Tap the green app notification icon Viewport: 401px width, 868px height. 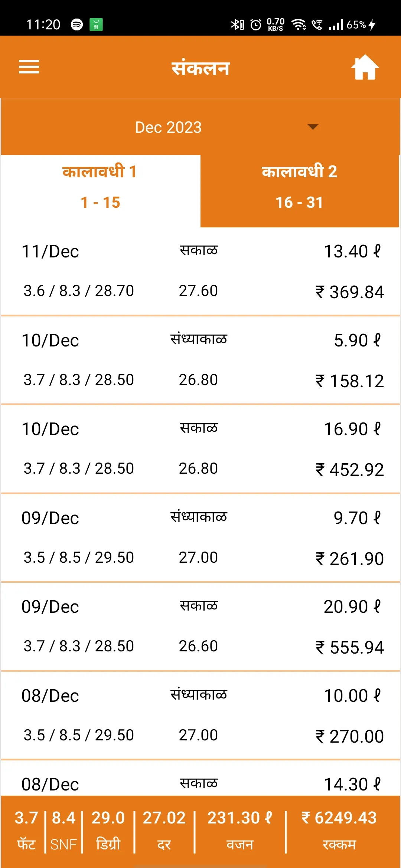[96, 24]
